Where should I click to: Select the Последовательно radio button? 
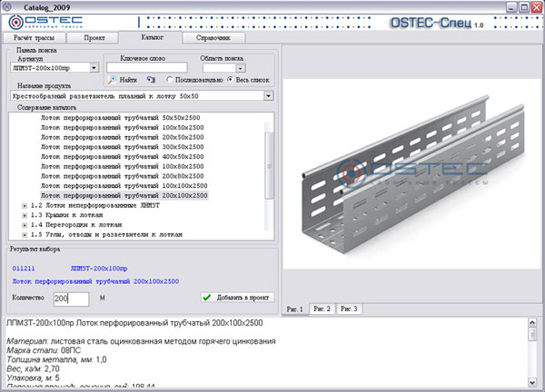pos(167,81)
